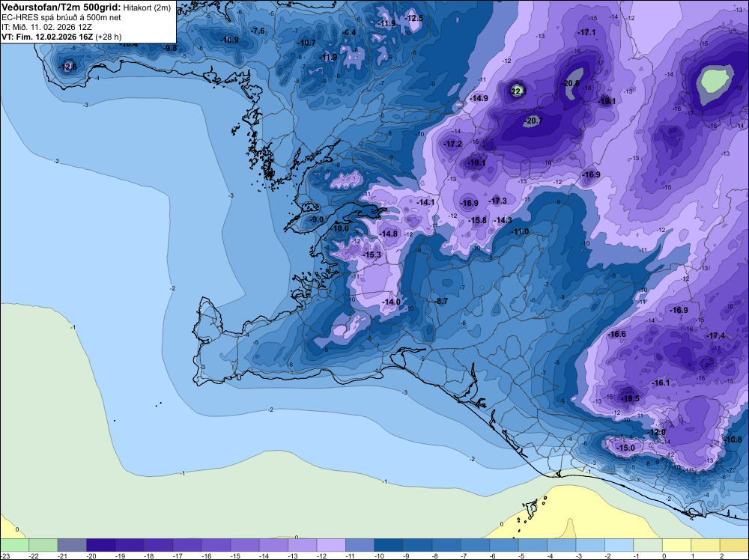This screenshot has height=560, width=749.
Task: Select the -14.9 temperature value
Action: [479, 98]
